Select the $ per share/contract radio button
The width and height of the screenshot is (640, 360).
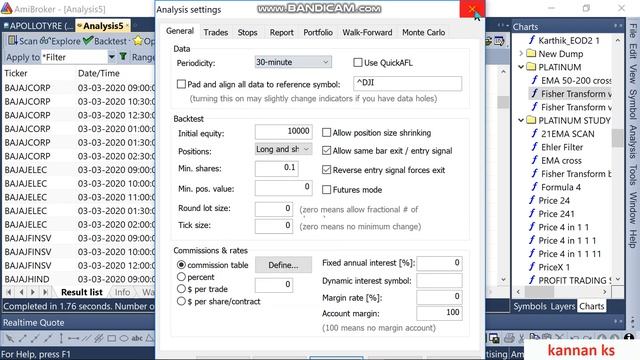[x=181, y=301]
